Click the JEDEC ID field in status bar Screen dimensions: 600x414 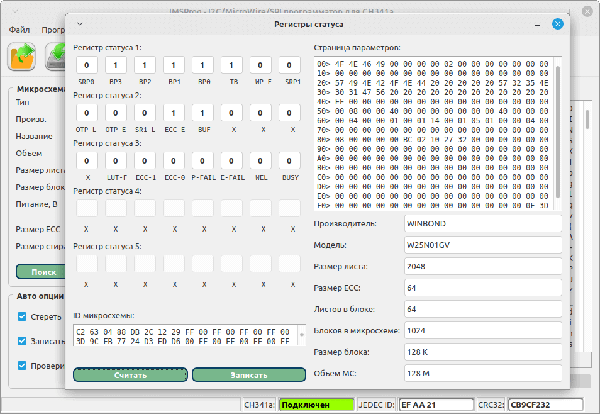[x=432, y=406]
